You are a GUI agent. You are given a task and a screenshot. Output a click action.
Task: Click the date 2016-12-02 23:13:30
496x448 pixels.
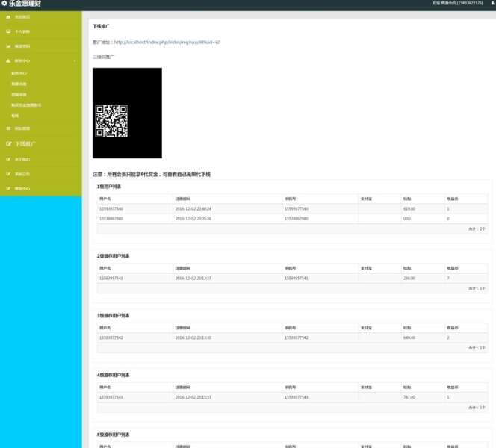pyautogui.click(x=193, y=337)
